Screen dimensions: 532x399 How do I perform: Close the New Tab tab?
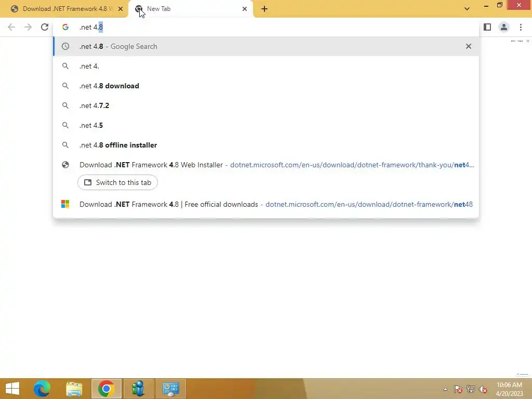(245, 9)
